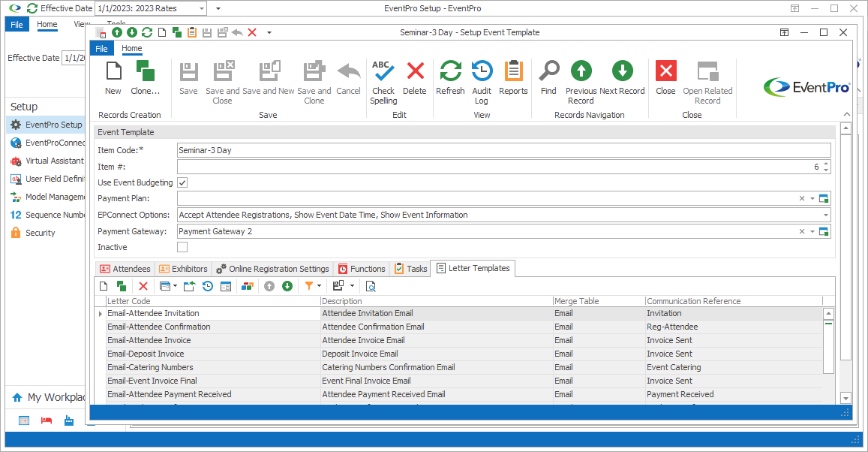Click colored blocks icon in grid toolbar
Image resolution: width=868 pixels, height=452 pixels.
pyautogui.click(x=248, y=286)
